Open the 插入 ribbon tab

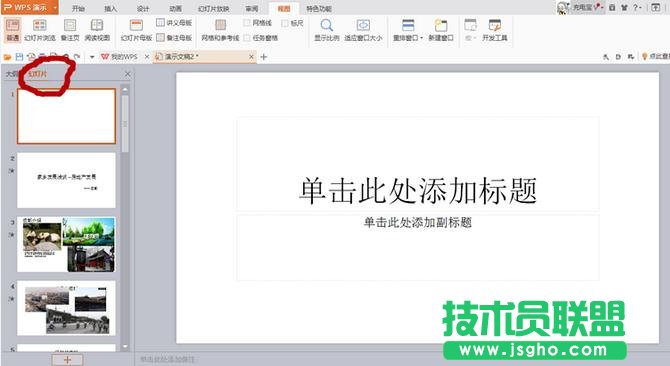pos(110,9)
